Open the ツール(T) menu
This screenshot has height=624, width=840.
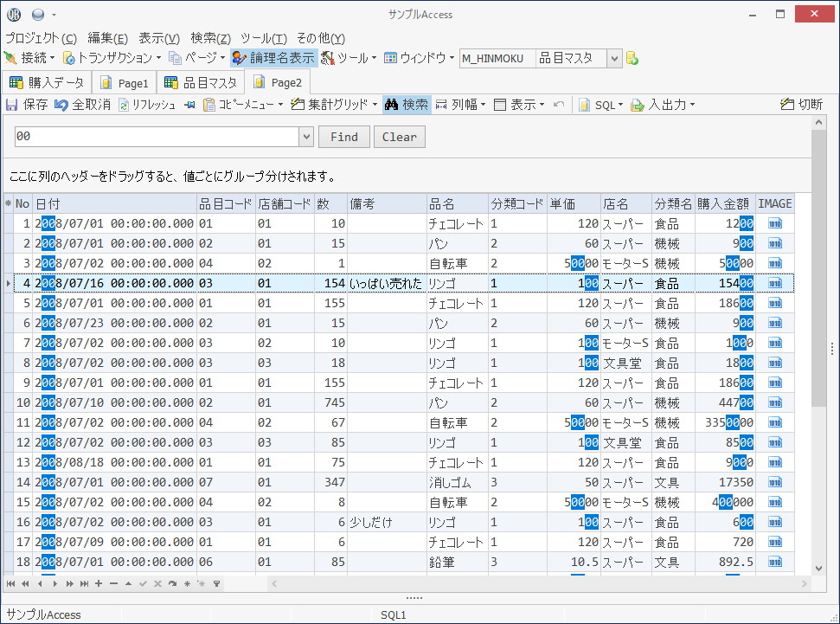click(264, 38)
